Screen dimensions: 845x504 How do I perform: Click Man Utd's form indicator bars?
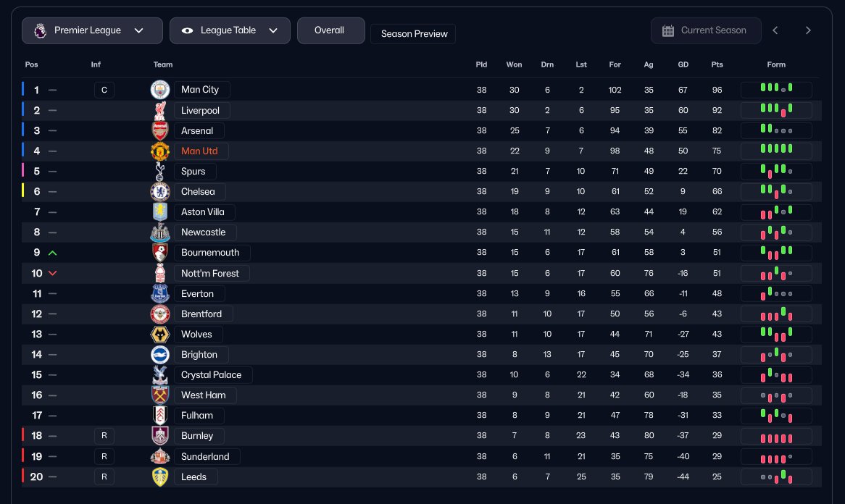(776, 151)
